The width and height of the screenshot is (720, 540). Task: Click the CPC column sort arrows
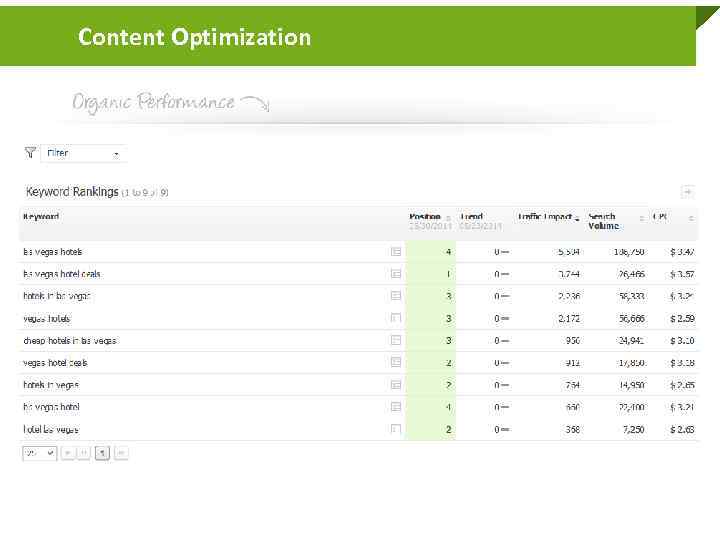[x=691, y=219]
